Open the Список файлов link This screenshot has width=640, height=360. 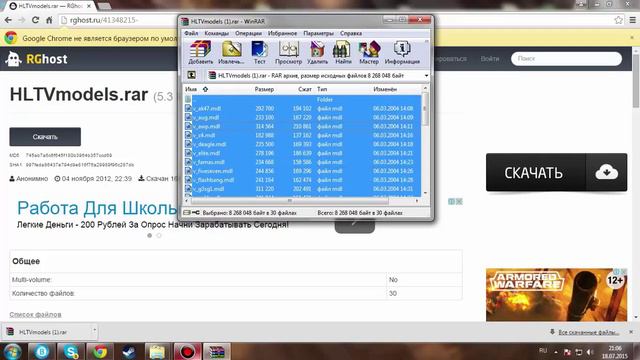(36, 314)
